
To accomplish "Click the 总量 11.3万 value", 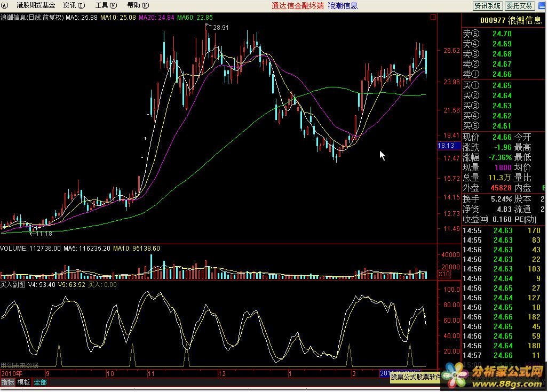I will [x=500, y=178].
